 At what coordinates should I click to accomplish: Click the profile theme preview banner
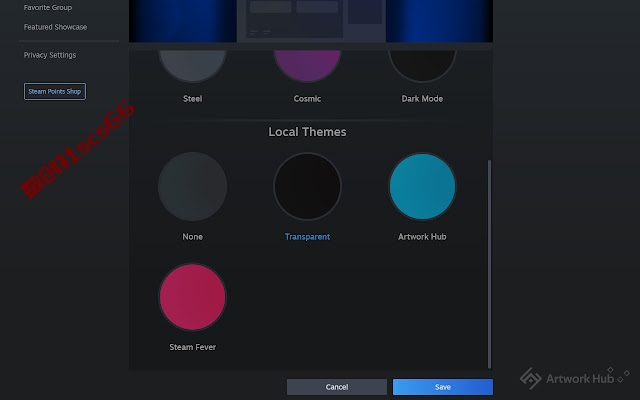(311, 21)
